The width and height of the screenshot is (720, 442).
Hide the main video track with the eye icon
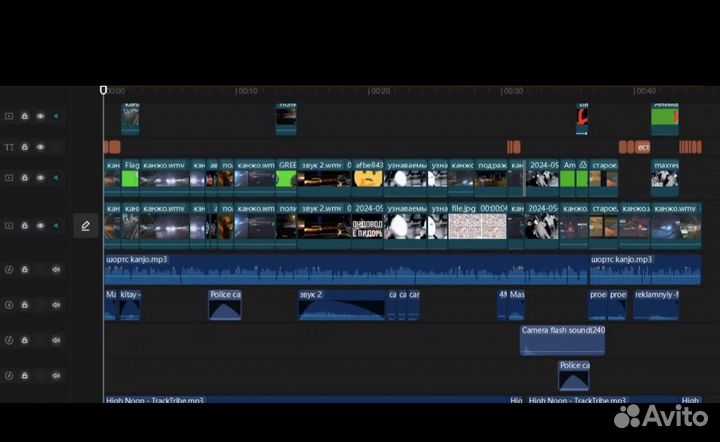pyautogui.click(x=41, y=226)
